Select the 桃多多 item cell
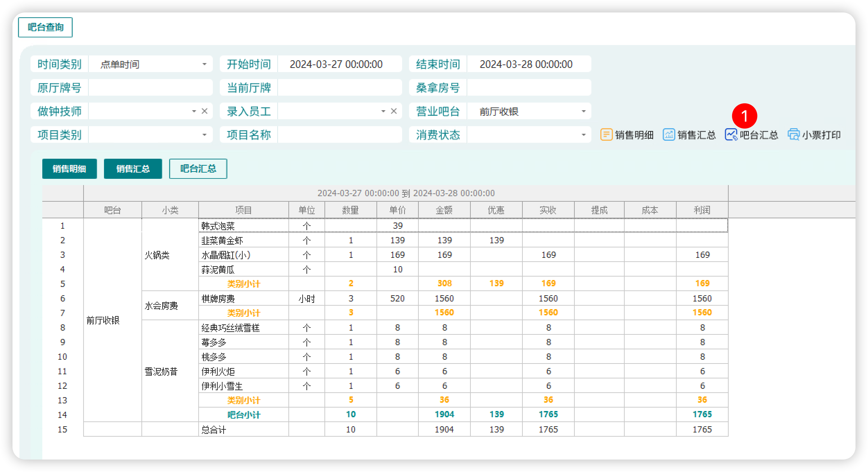The height and width of the screenshot is (472, 868). click(244, 357)
